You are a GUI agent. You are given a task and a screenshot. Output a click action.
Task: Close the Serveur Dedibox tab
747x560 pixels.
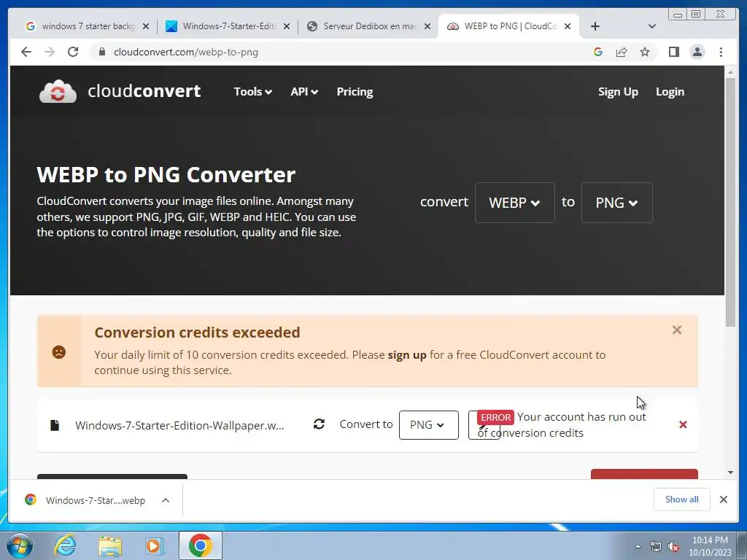coord(427,26)
